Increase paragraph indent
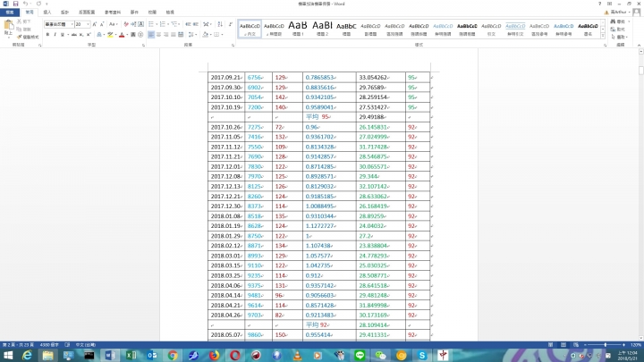 [x=196, y=24]
